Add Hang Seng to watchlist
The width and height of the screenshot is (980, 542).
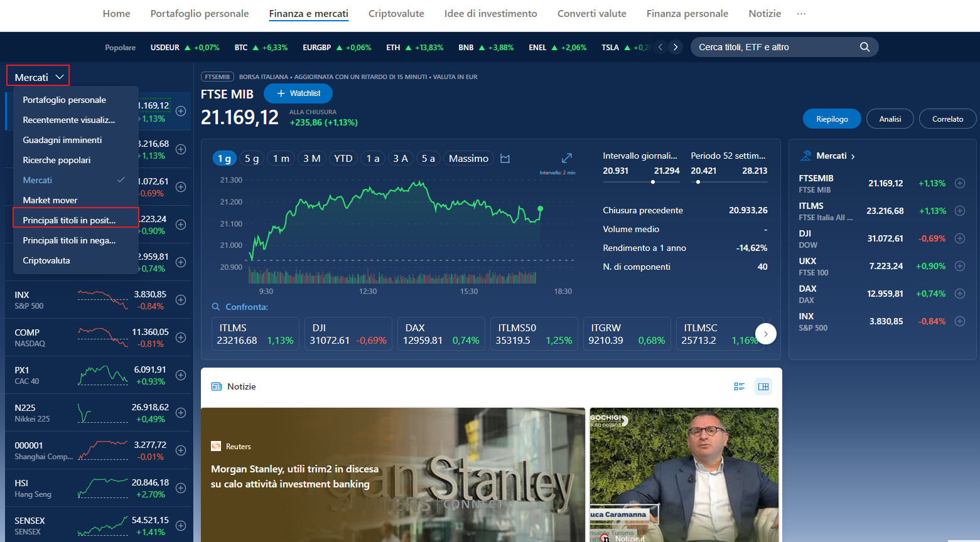pyautogui.click(x=181, y=488)
